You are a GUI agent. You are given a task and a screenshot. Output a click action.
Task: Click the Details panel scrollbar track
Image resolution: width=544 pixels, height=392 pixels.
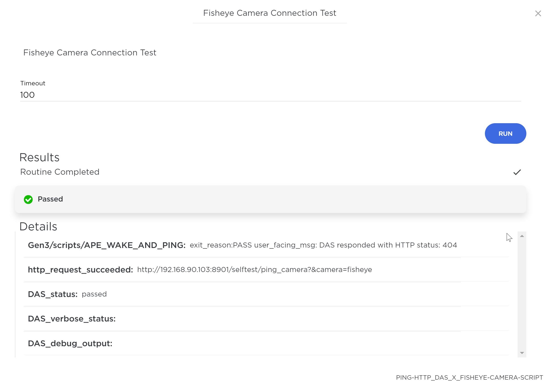pyautogui.click(x=522, y=295)
